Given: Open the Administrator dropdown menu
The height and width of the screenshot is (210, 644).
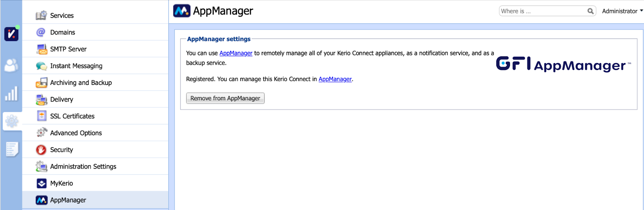Looking at the screenshot, I should pos(622,11).
